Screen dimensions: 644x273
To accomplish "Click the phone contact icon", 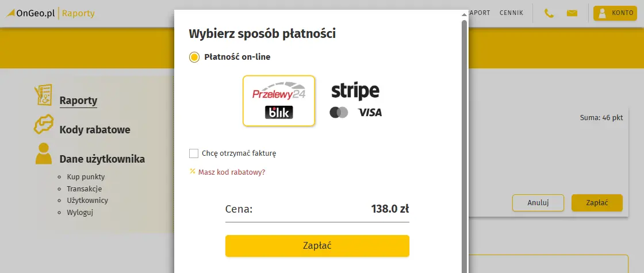I will 549,13.
